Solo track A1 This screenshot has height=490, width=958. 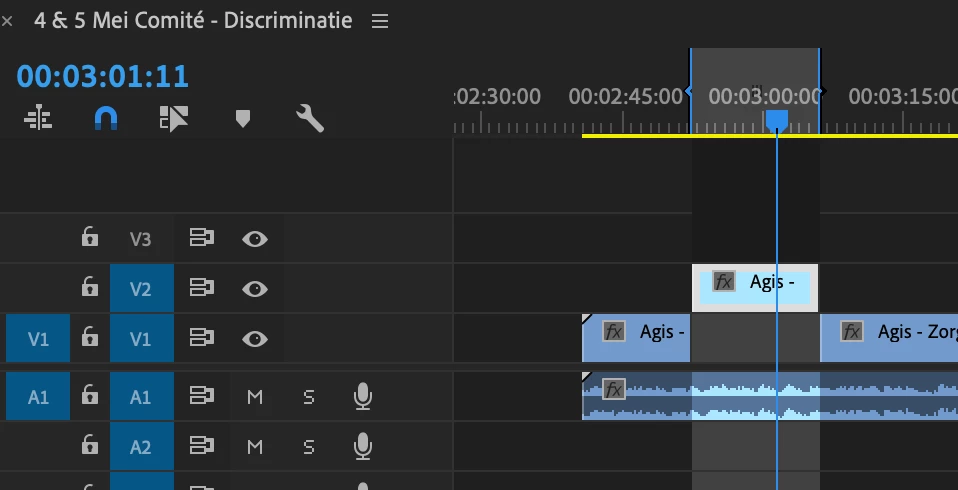pos(309,397)
